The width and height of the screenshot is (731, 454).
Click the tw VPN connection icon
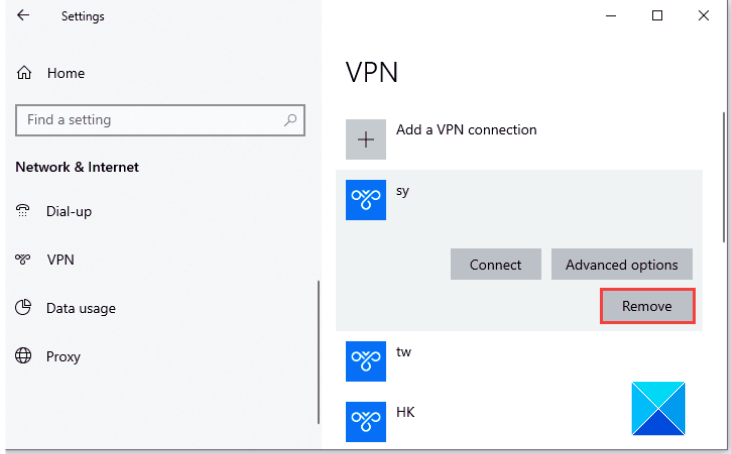366,361
